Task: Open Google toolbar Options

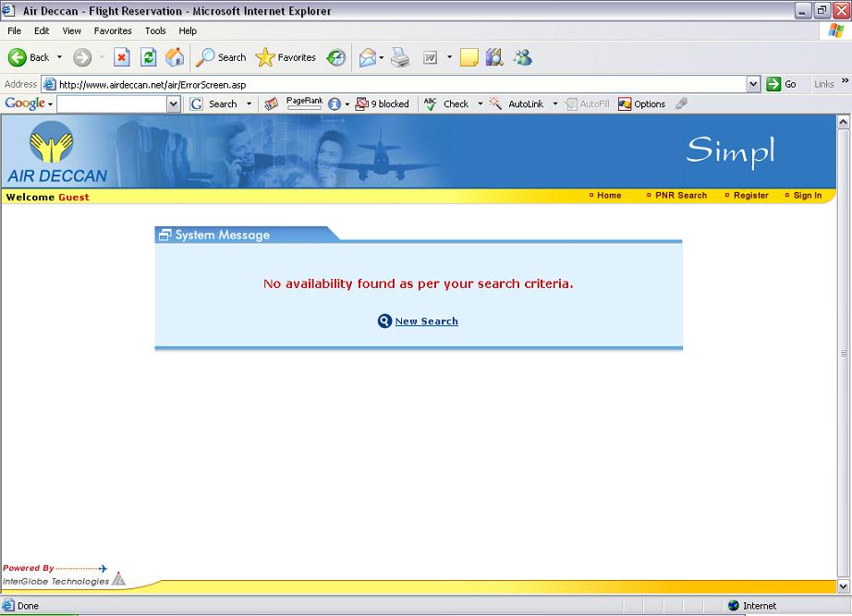Action: coord(641,103)
